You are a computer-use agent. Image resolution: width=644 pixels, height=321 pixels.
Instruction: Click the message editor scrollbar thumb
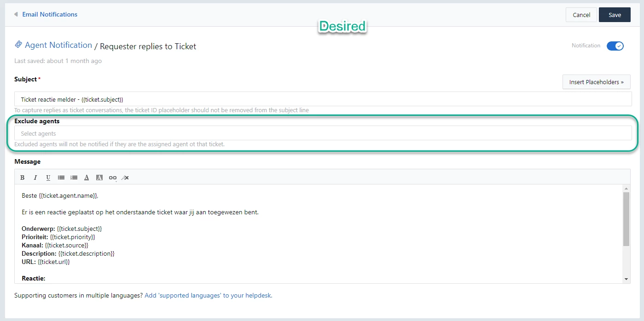point(626,219)
